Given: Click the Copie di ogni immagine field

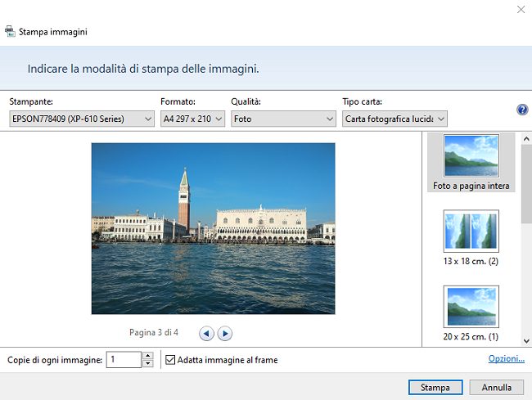Looking at the screenshot, I should coord(124,360).
